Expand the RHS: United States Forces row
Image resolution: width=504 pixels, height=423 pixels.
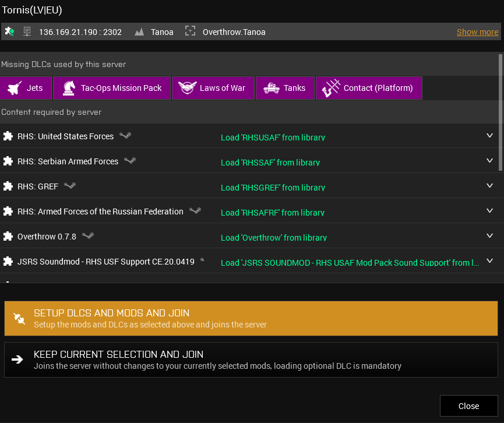pos(489,136)
